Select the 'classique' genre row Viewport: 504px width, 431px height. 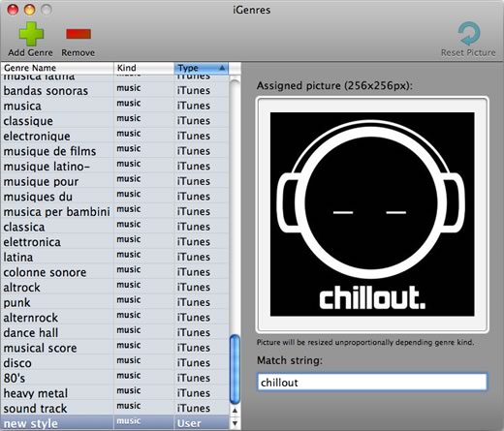pos(114,121)
